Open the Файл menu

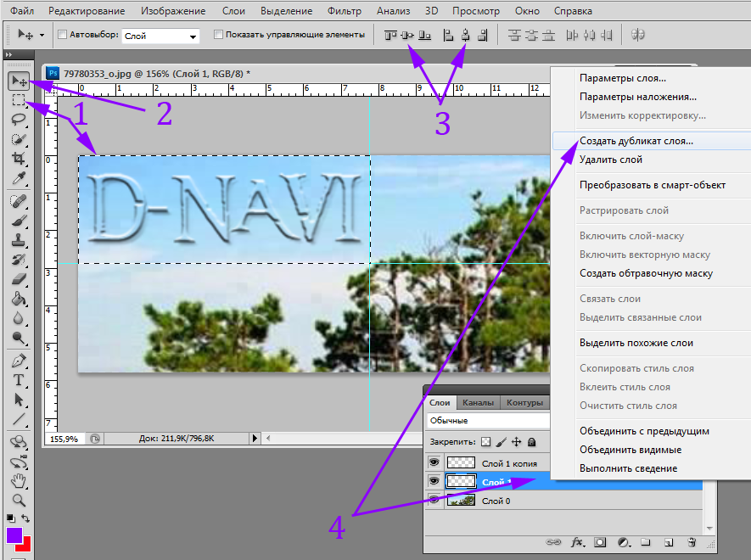[x=22, y=10]
